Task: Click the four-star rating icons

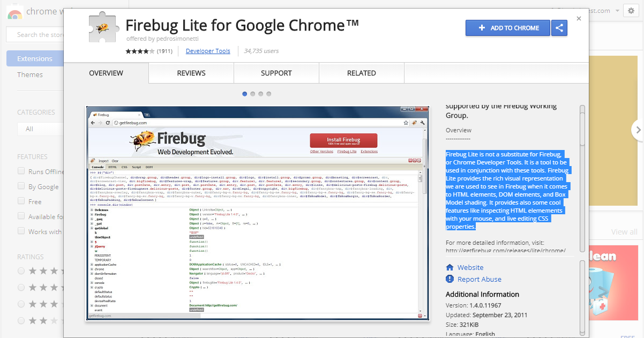Action: [x=140, y=51]
